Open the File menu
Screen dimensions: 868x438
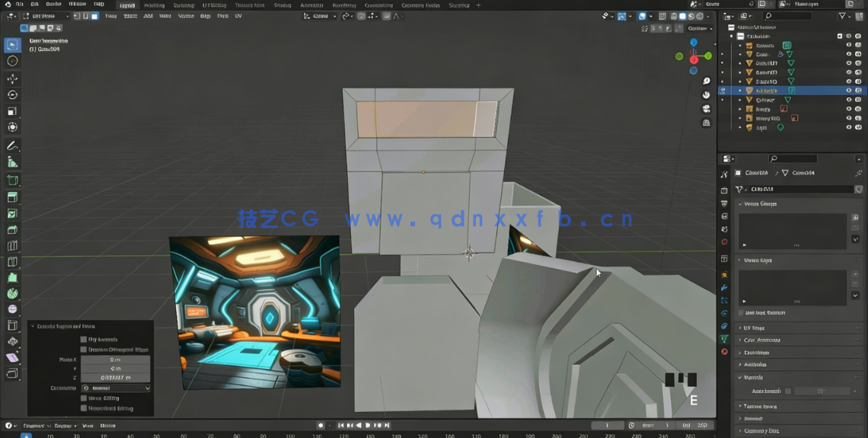click(x=20, y=4)
